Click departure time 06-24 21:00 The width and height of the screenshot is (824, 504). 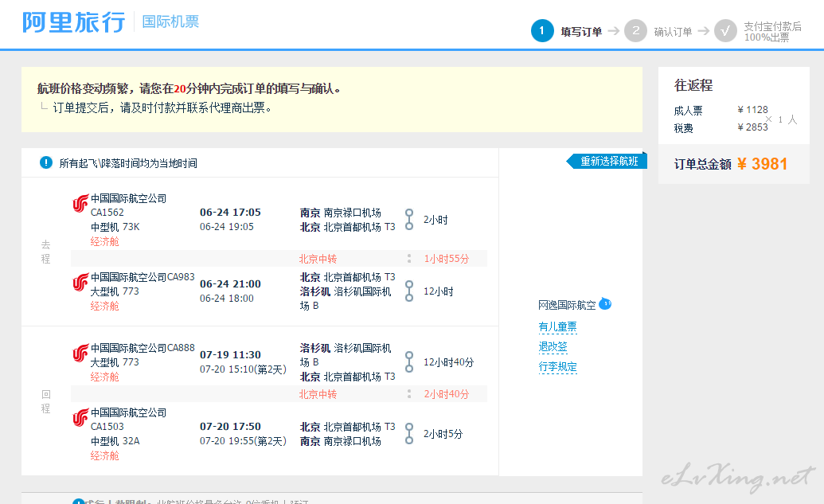pos(230,283)
